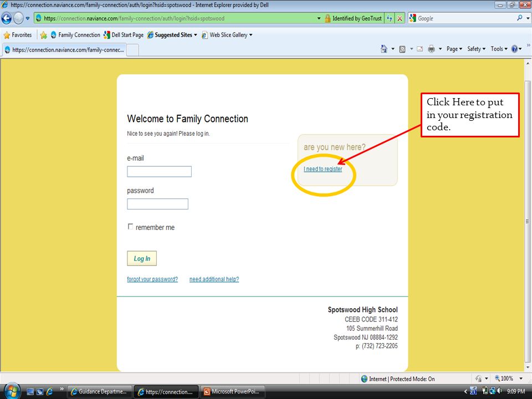Open the zoom level 100% control
Screen dimensions: 532x399
coord(509,378)
